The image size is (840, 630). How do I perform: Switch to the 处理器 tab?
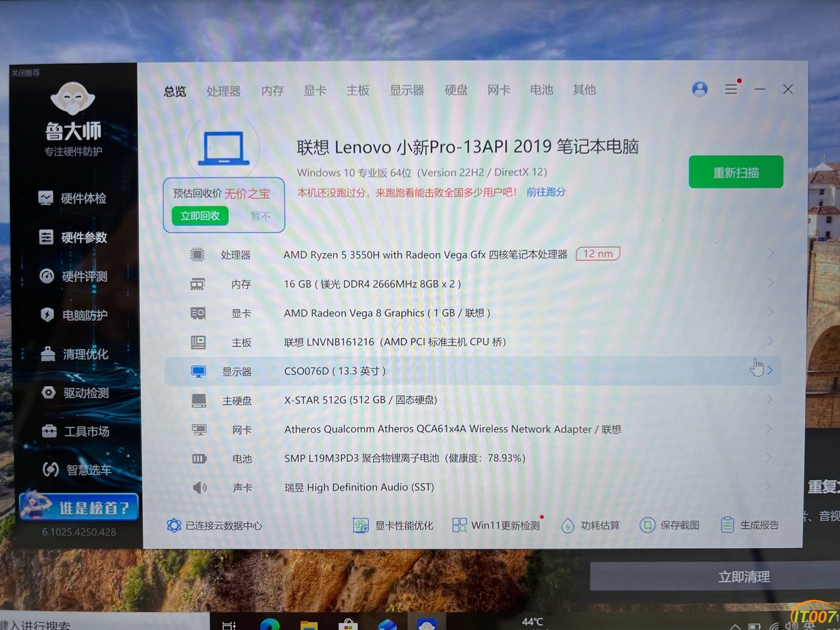click(x=223, y=91)
